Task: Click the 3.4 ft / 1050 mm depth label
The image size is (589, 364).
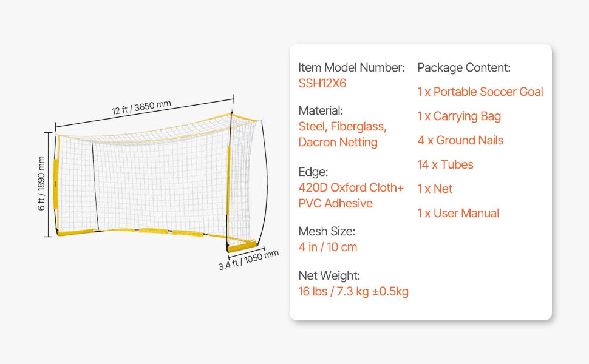Action: coord(249,260)
